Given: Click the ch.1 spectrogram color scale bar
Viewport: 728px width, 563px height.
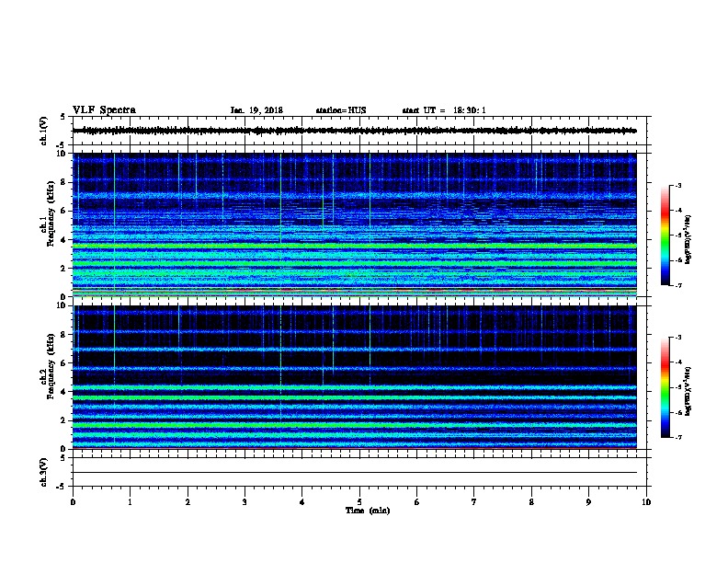Looking at the screenshot, I should click(x=665, y=236).
